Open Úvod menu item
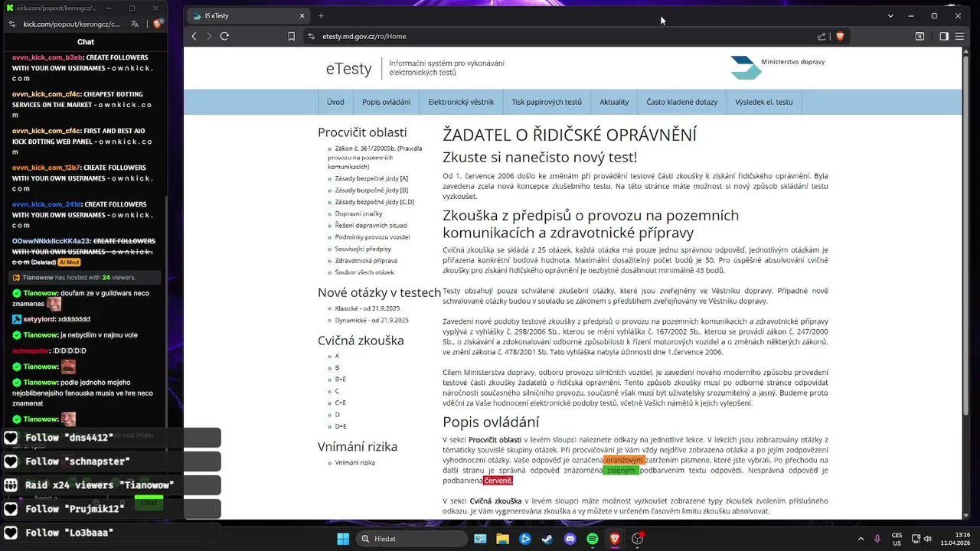This screenshot has height=551, width=980. click(335, 102)
